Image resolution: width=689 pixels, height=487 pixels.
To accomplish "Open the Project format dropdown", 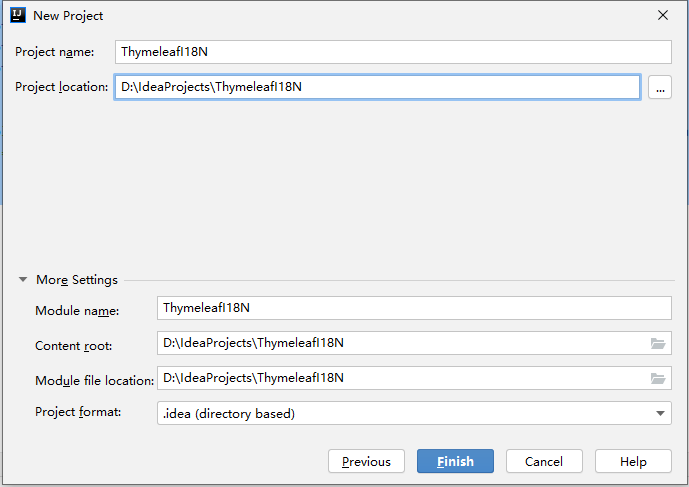I will 660,413.
